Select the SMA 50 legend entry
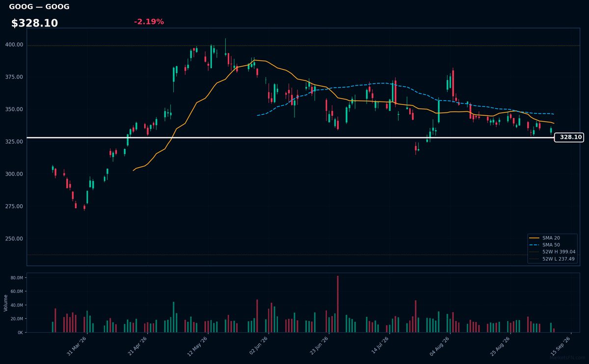The width and height of the screenshot is (589, 364). (551, 245)
